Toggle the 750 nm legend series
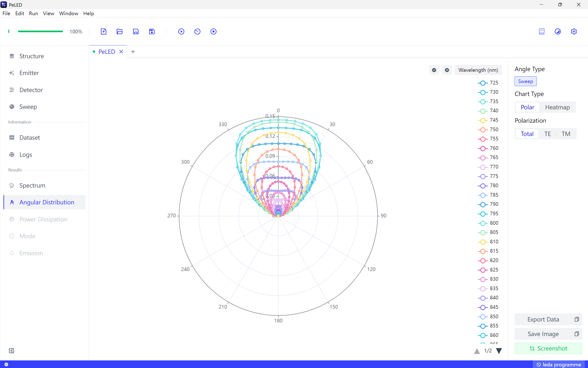Image resolution: width=588 pixels, height=368 pixels. 488,130
